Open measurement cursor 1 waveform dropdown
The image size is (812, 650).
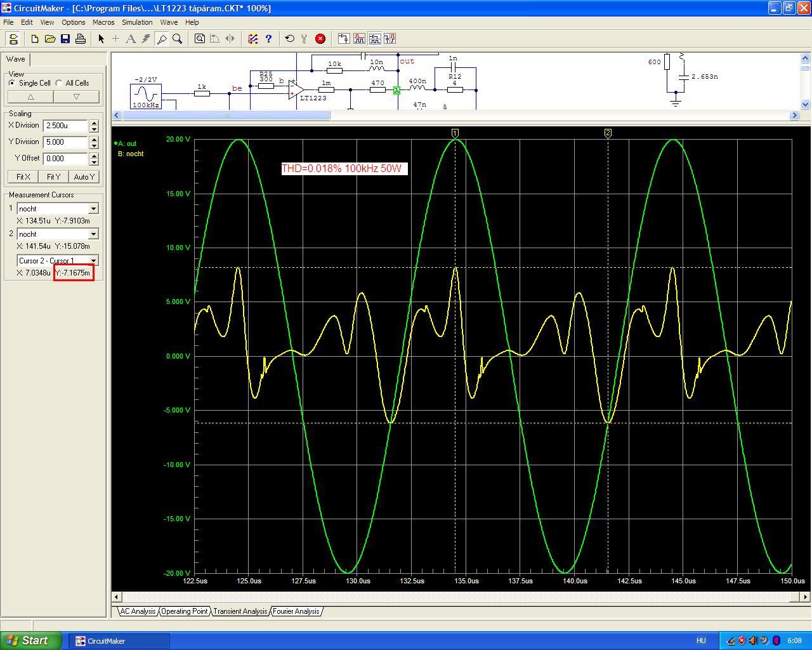tap(93, 209)
